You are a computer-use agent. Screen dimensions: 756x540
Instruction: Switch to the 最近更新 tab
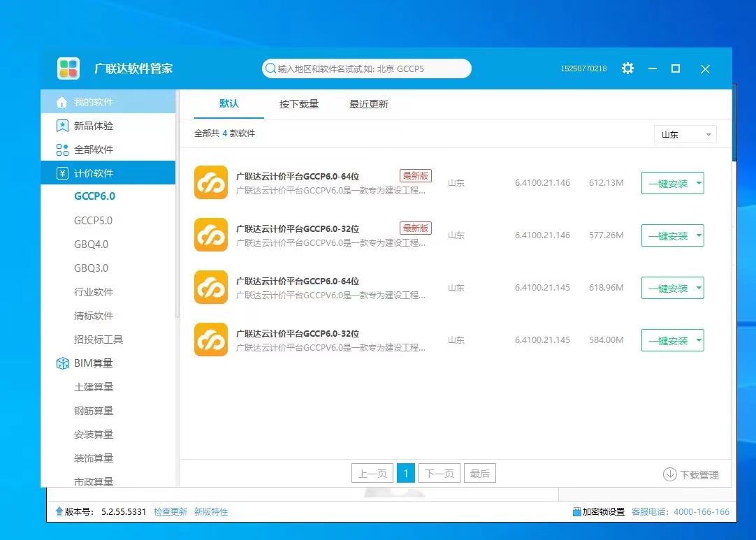369,104
